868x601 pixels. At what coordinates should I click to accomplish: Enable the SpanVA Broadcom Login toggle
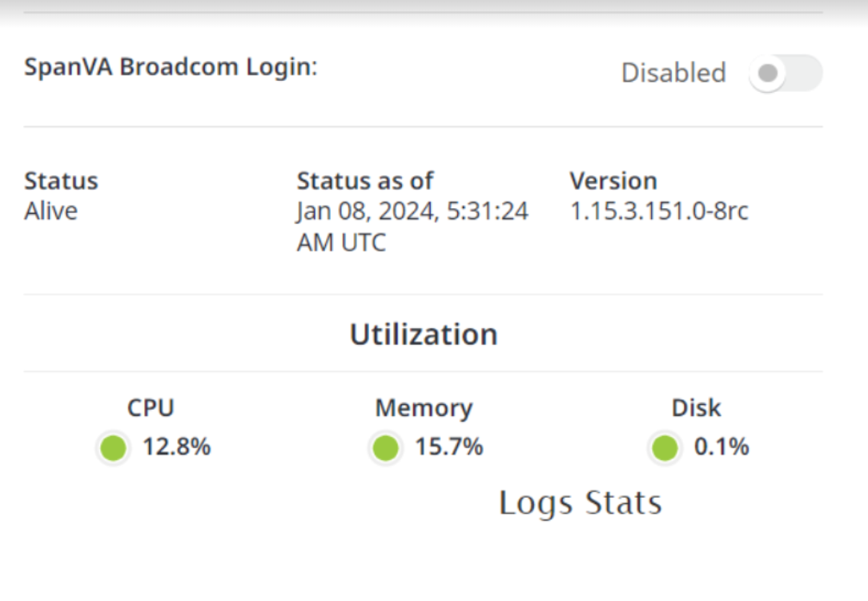point(785,74)
